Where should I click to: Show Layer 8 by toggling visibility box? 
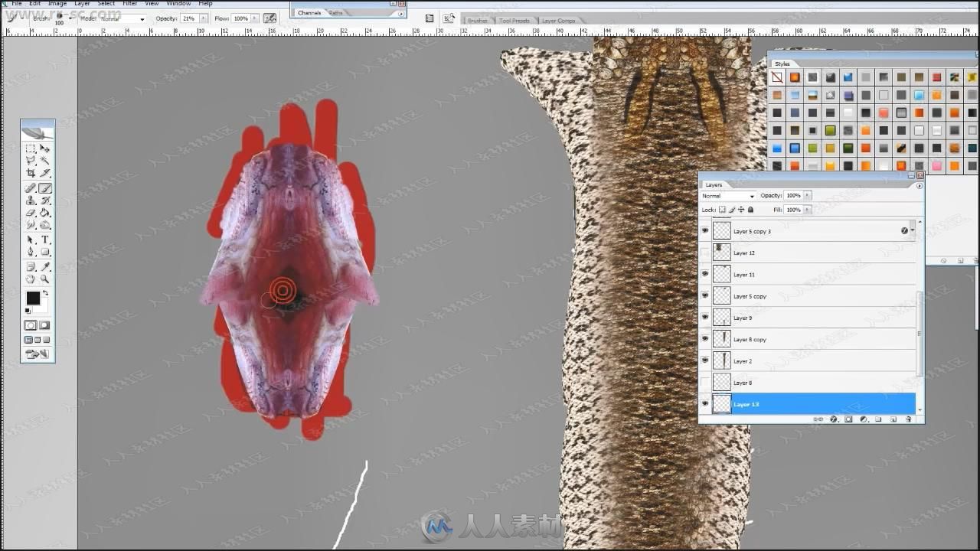click(704, 382)
